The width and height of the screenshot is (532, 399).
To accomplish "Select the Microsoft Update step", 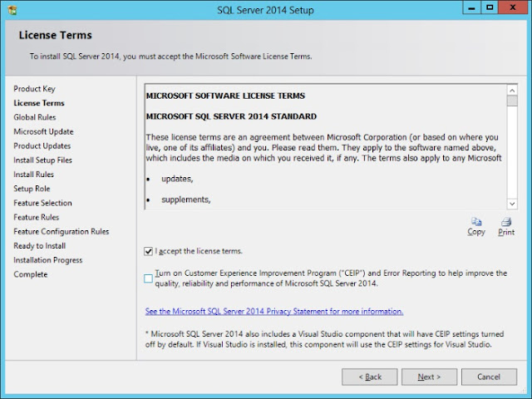I will [43, 131].
